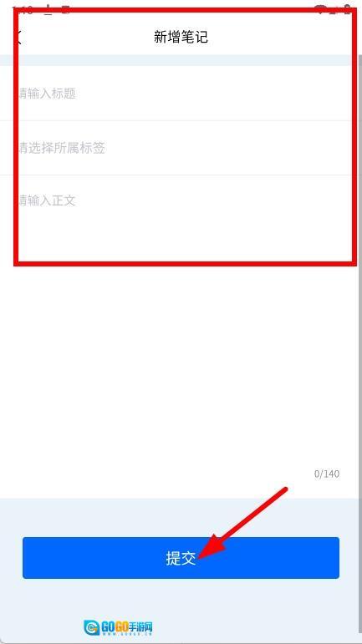This screenshot has height=644, width=362.
Task: Submit the note with 提交 button
Action: tap(181, 558)
